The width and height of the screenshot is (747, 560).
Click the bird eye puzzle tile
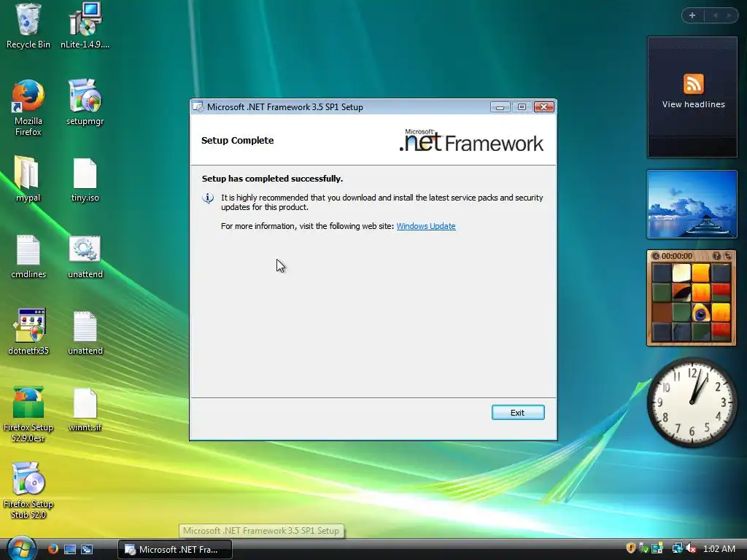[701, 314]
